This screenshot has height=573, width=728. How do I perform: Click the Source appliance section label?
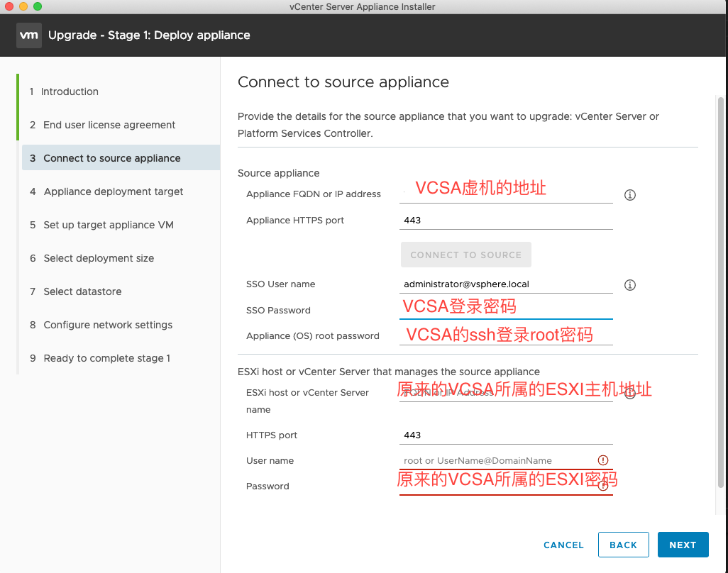pos(279,173)
